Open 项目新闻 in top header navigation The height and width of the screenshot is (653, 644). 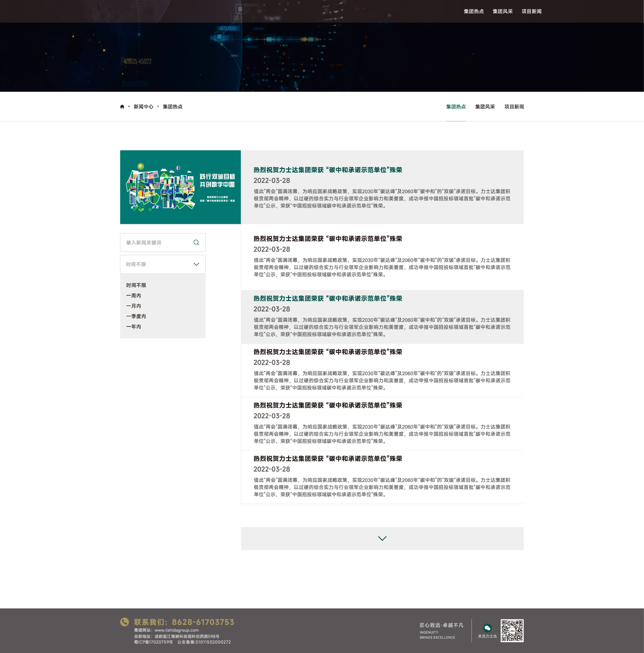pos(531,11)
